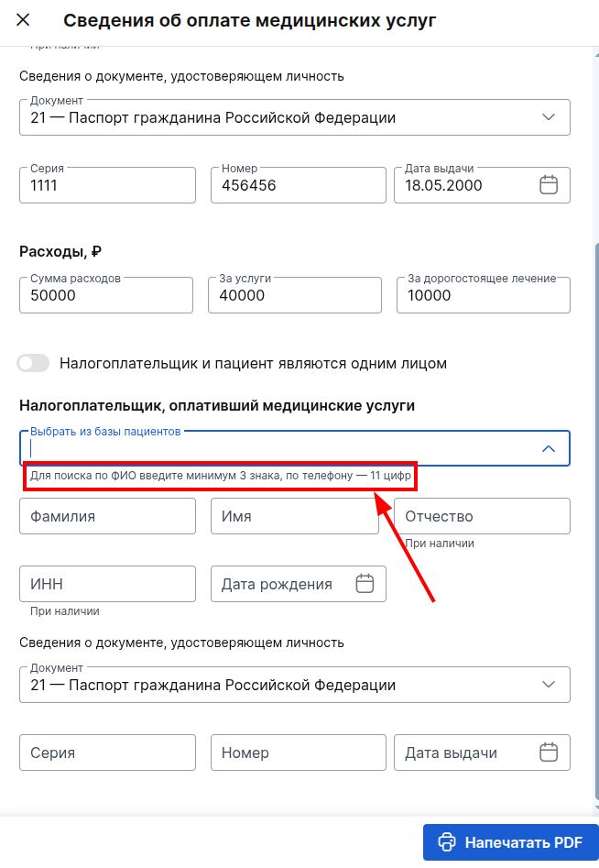Open the calendar for issue date 18.05.2000
The width and height of the screenshot is (599, 868).
click(548, 184)
